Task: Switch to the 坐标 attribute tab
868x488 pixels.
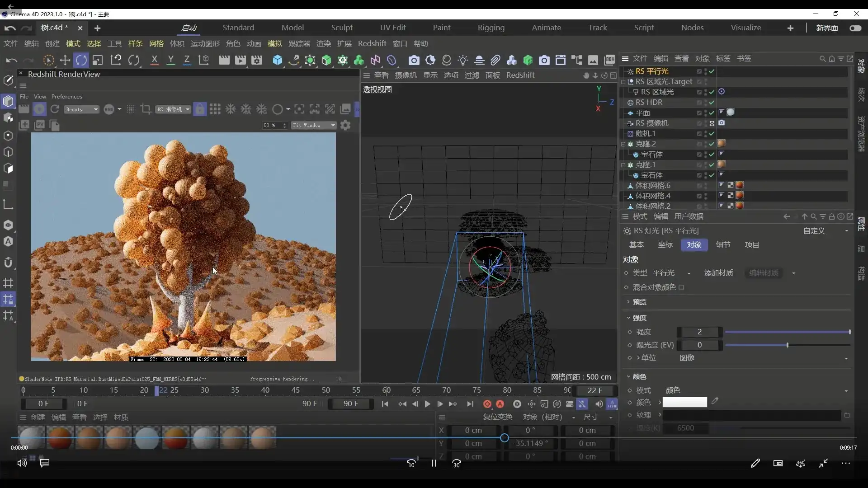Action: point(665,245)
